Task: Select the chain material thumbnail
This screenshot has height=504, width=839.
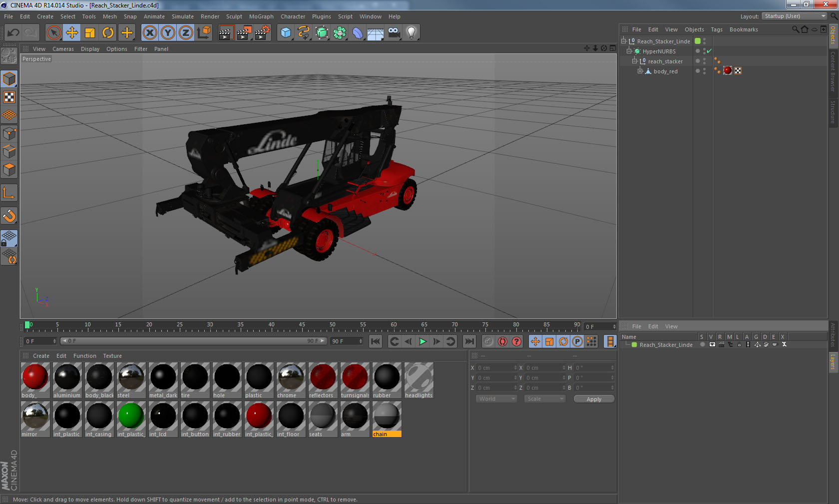Action: click(x=387, y=419)
